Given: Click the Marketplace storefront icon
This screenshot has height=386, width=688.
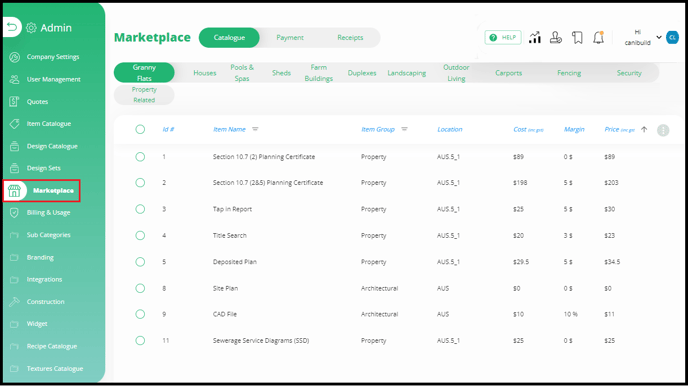Looking at the screenshot, I should 14,191.
